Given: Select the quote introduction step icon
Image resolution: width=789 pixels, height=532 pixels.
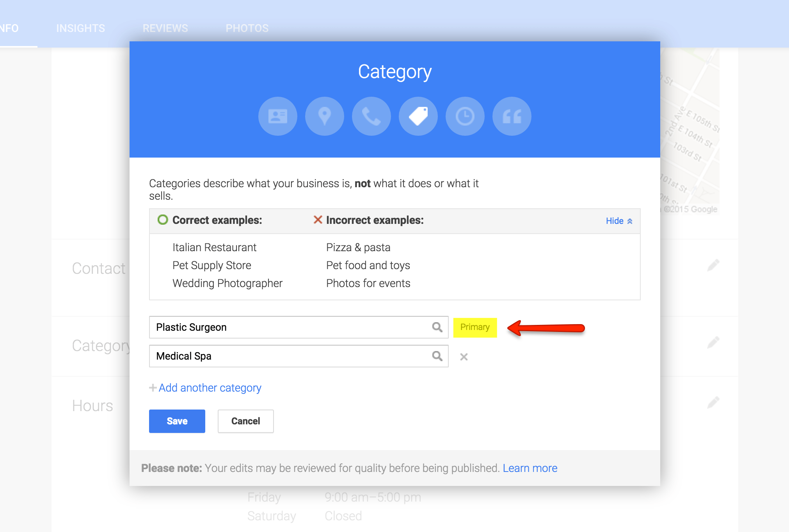Looking at the screenshot, I should coord(512,116).
